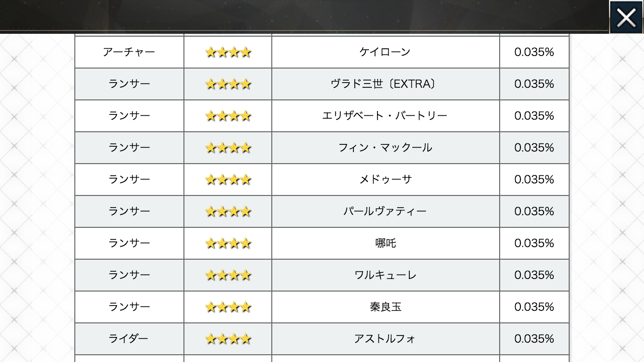The image size is (644, 362).
Task: Select the servant name ケイローン
Action: 385,52
